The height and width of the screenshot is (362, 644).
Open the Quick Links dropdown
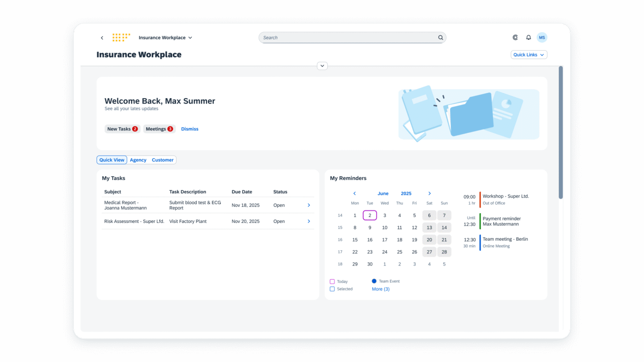pos(529,55)
